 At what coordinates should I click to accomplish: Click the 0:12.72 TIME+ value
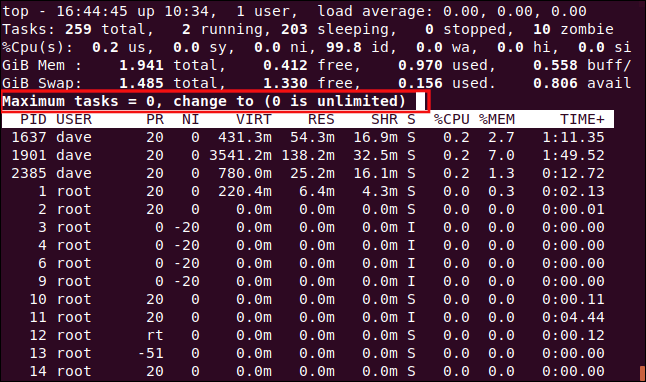573,173
